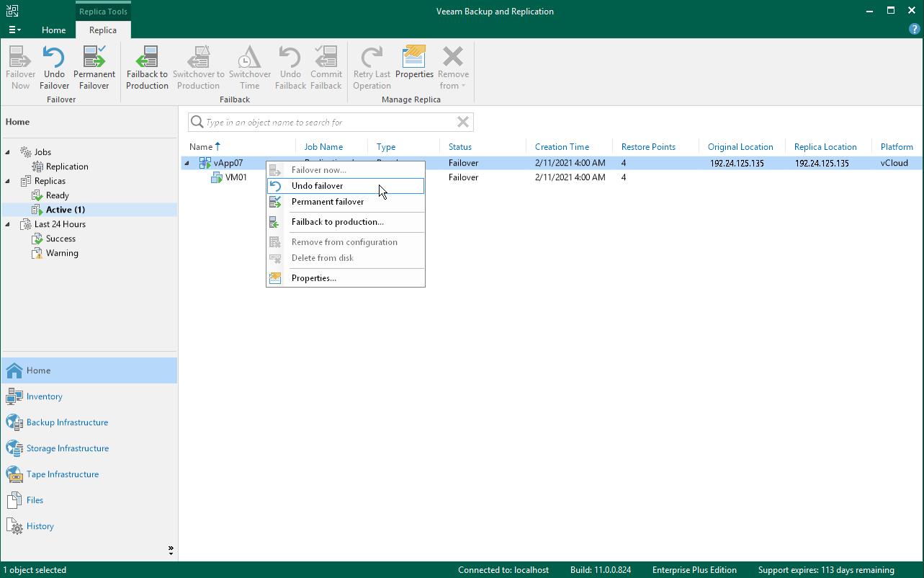Open the Home navigation view
Screen dimensions: 924x578
89,370
